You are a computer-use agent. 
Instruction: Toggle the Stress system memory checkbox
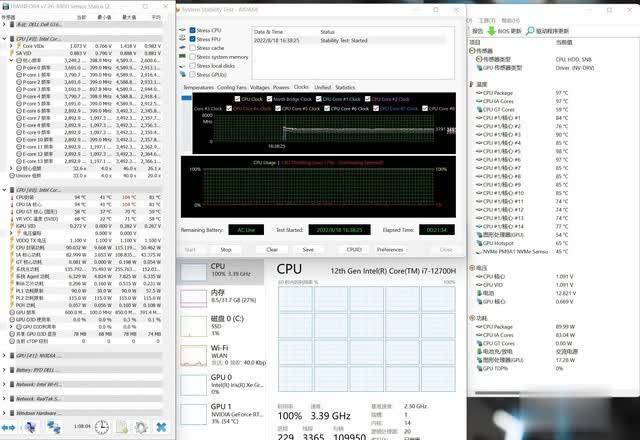192,57
